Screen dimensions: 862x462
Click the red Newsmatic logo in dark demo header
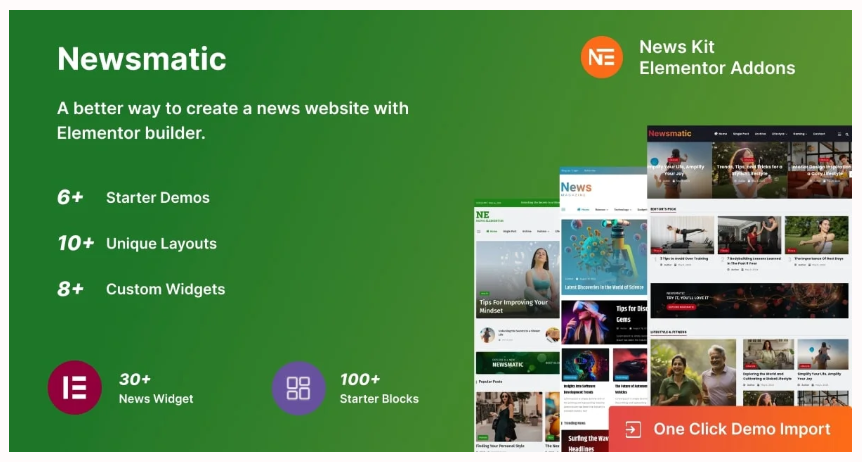click(x=670, y=133)
